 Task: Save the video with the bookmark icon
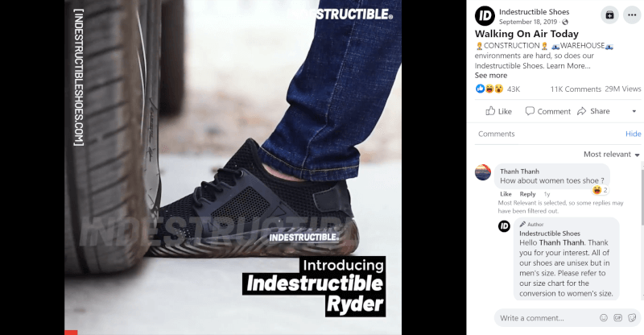click(609, 15)
